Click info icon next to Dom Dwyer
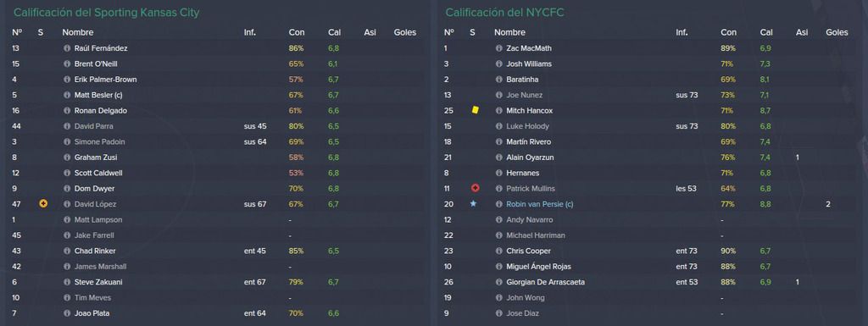The image size is (868, 326). tap(68, 189)
